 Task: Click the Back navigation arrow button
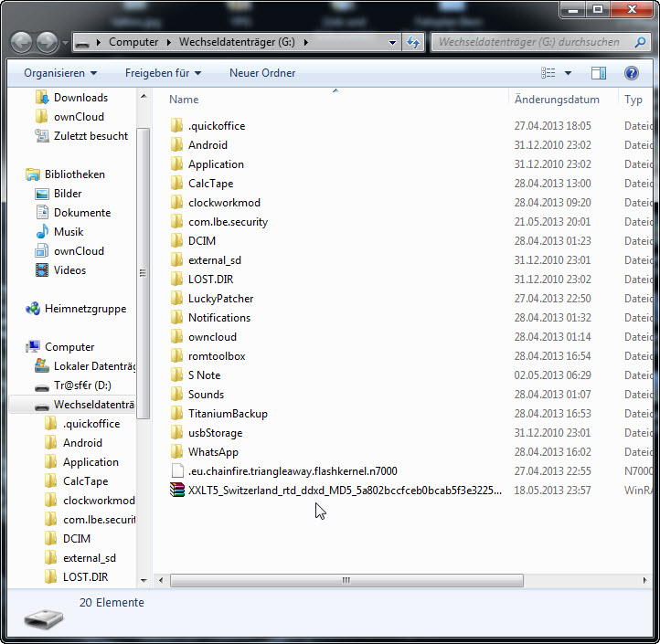click(21, 42)
